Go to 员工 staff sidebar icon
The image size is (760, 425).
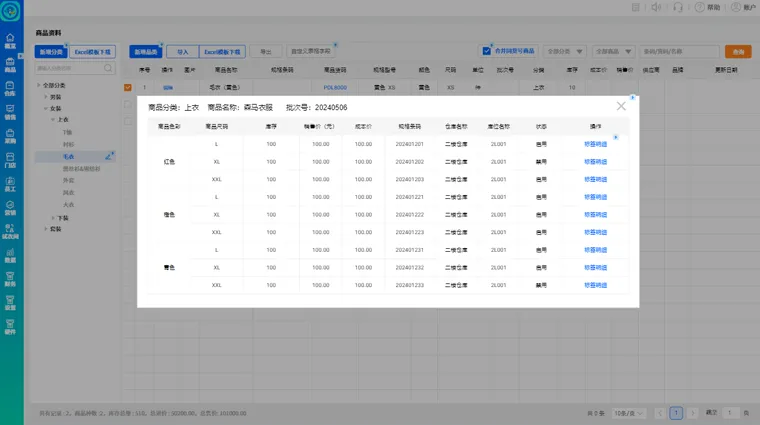coord(10,184)
